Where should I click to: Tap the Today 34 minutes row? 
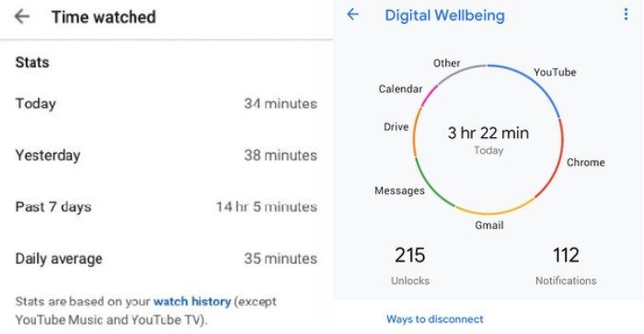(167, 104)
